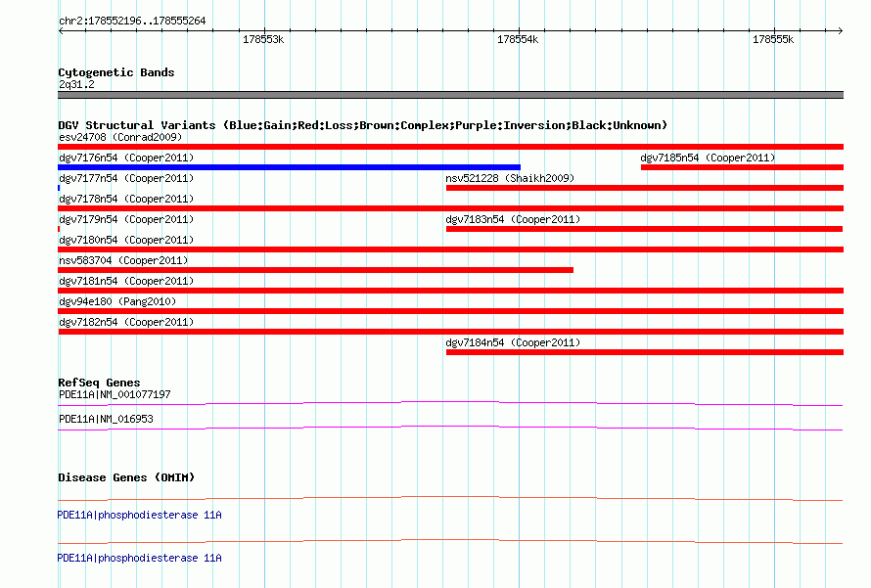Click the 178555k ruler tick label
The height and width of the screenshot is (588, 871).
tap(773, 39)
